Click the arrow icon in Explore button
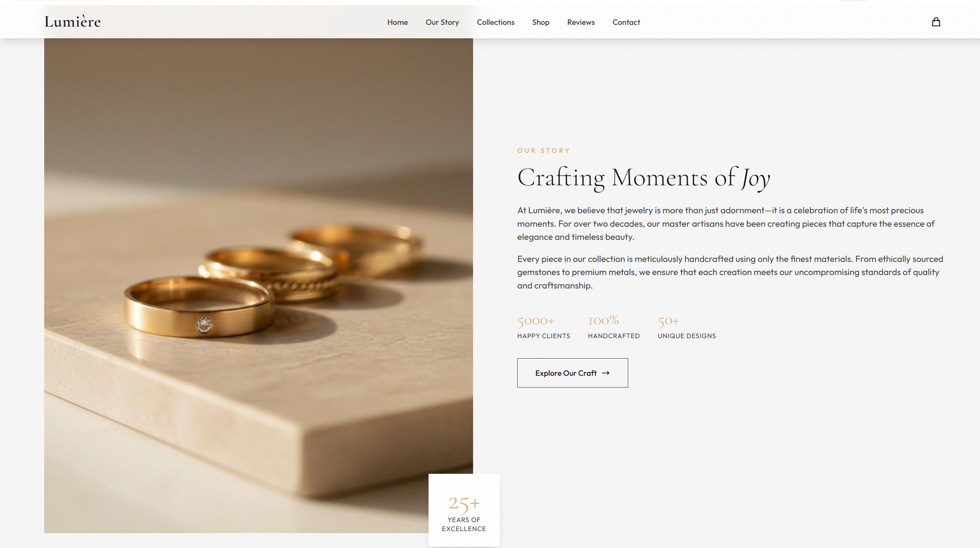The image size is (980, 548). click(x=606, y=373)
